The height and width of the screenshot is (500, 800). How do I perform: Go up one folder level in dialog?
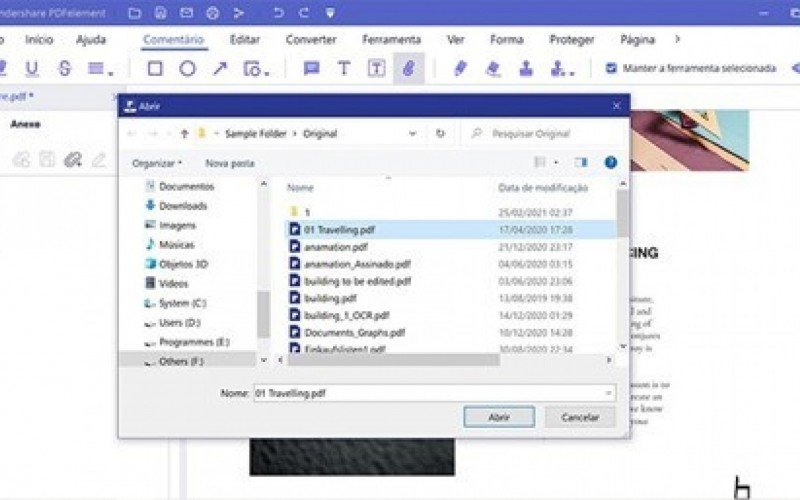point(185,134)
